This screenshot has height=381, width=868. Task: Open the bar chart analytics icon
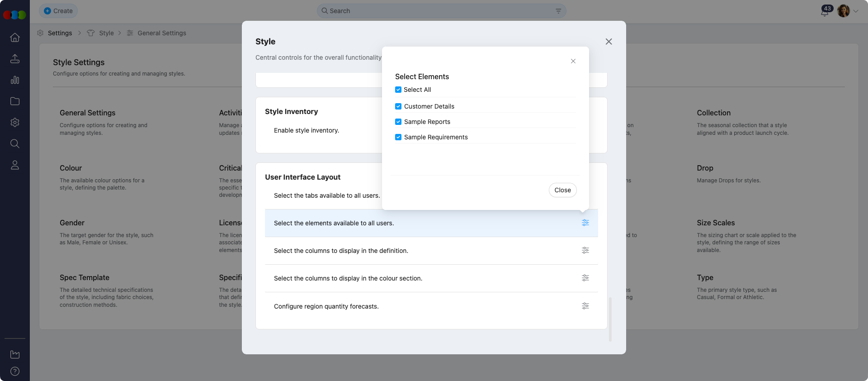15,80
